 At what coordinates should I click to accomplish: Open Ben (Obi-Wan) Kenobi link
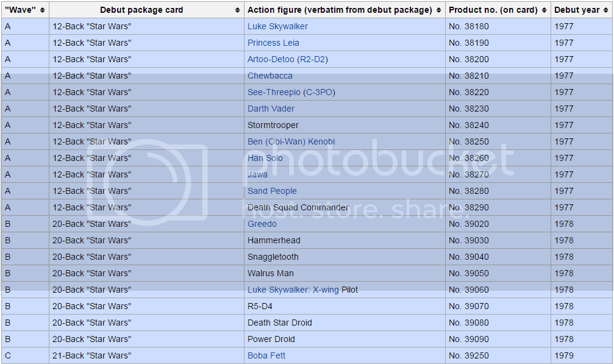(291, 141)
